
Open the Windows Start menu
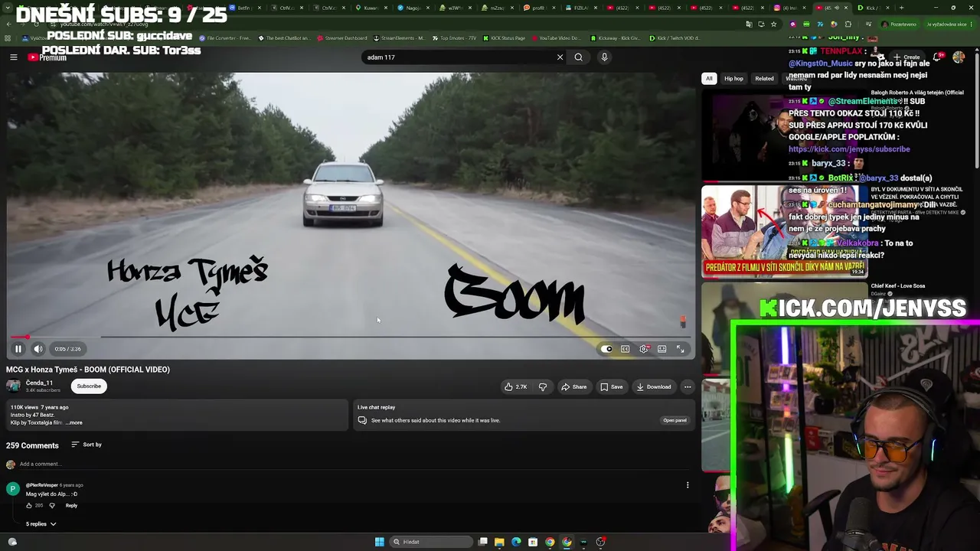click(x=379, y=542)
